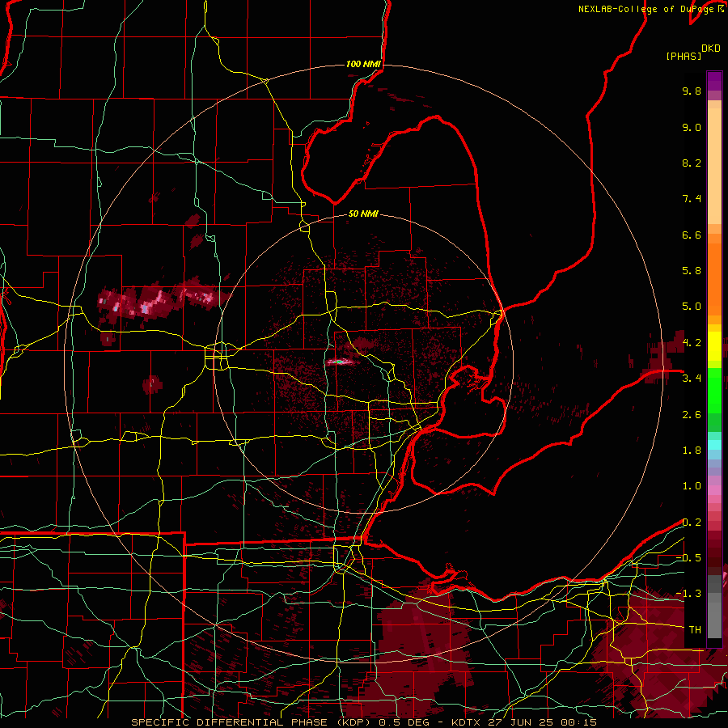The width and height of the screenshot is (728, 728).
Task: Click the 50 NMI range ring label
Action: (363, 214)
